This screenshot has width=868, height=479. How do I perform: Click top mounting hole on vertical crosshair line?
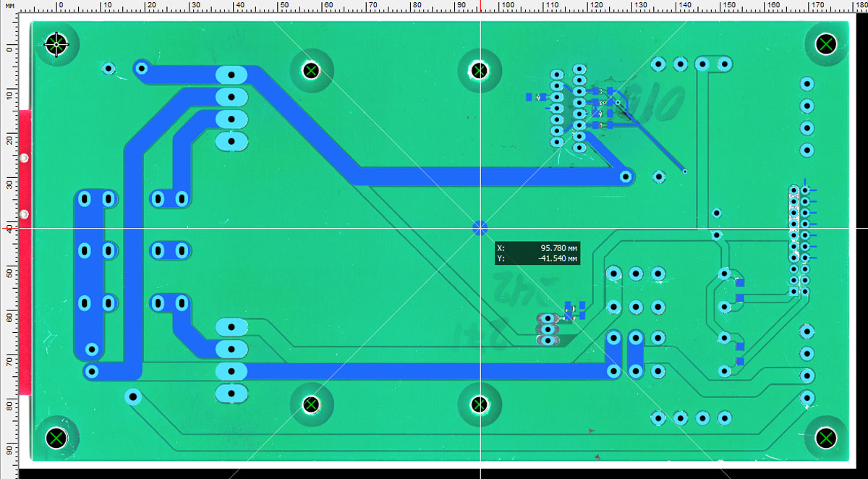479,71
